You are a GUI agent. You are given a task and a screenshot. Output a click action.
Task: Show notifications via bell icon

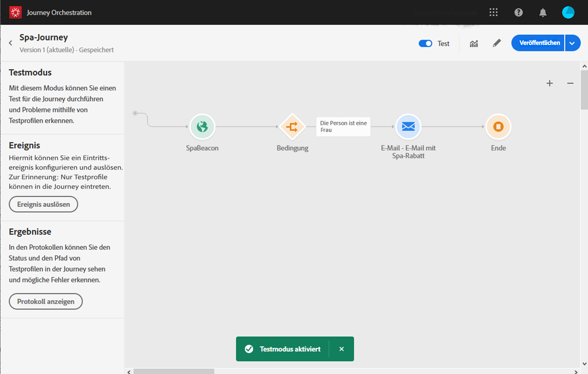(543, 12)
